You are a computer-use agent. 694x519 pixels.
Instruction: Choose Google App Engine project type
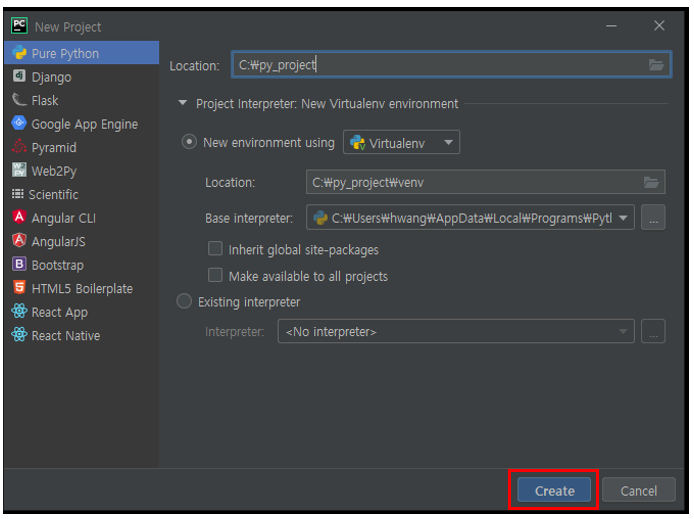81,123
